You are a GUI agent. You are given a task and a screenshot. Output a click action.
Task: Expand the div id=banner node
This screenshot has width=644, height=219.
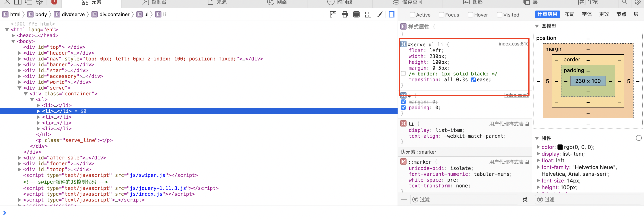coord(19,64)
